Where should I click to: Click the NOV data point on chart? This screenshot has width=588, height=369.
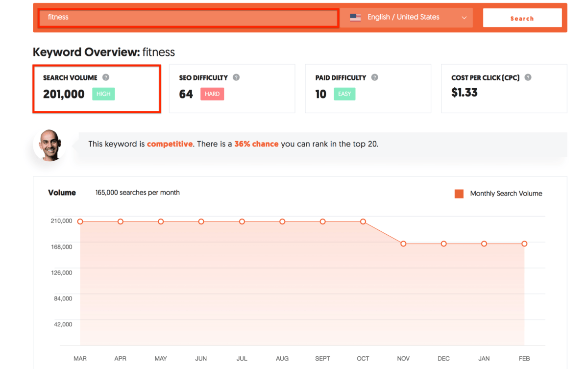click(x=403, y=244)
